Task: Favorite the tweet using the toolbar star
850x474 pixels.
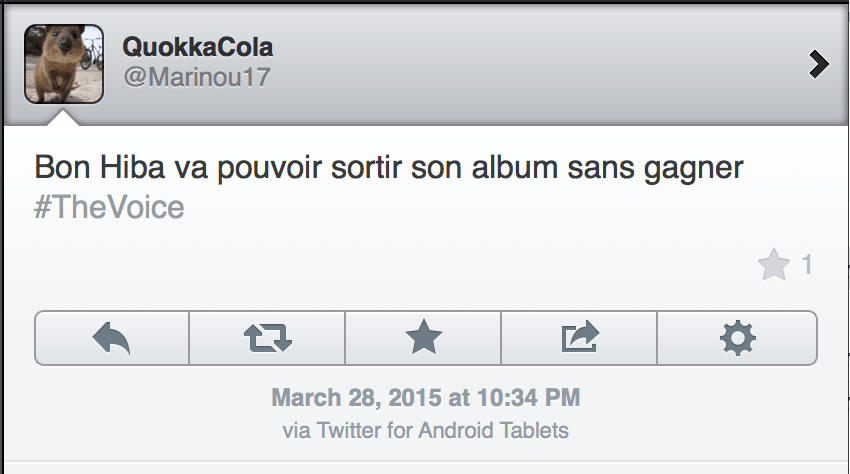Action: [x=423, y=339]
